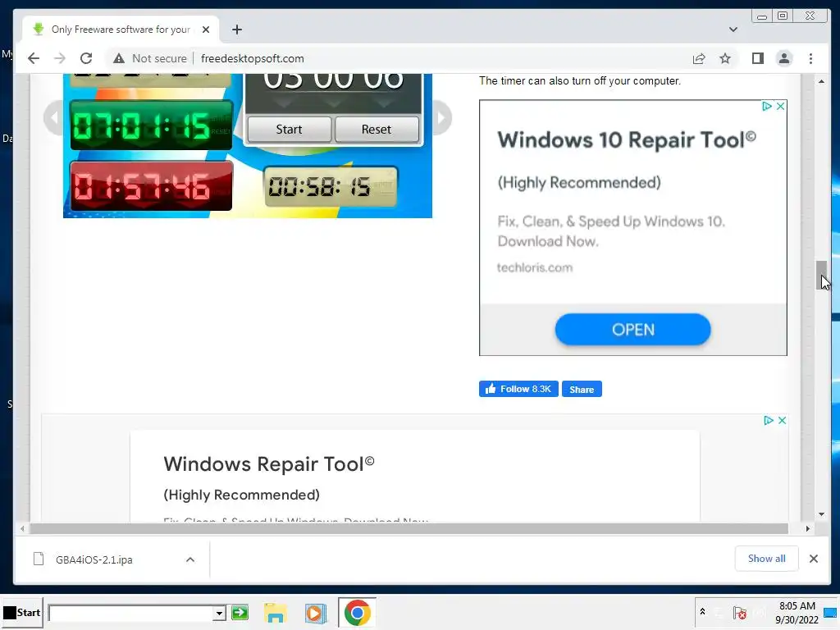Viewport: 840px width, 630px height.
Task: Bookmark this page with the star
Action: [725, 58]
